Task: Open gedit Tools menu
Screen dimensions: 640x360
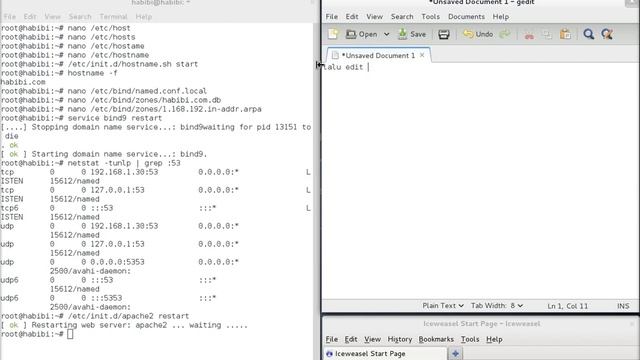Action: (x=431, y=17)
